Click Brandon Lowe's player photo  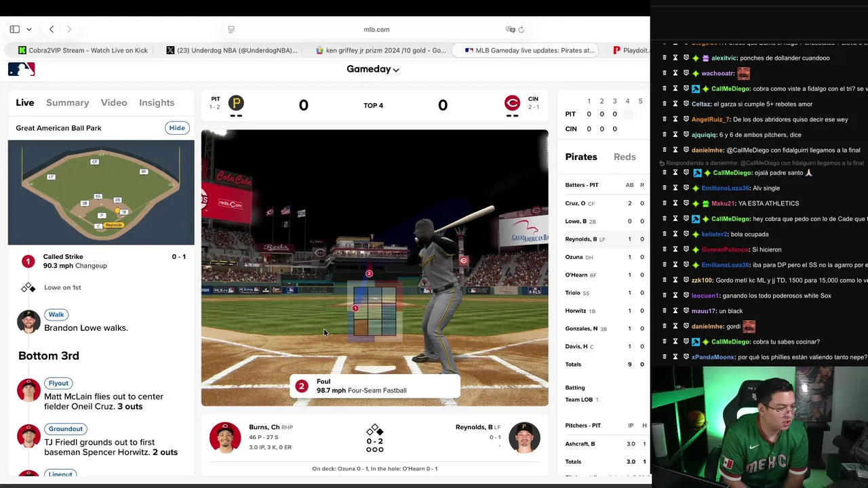[28, 321]
